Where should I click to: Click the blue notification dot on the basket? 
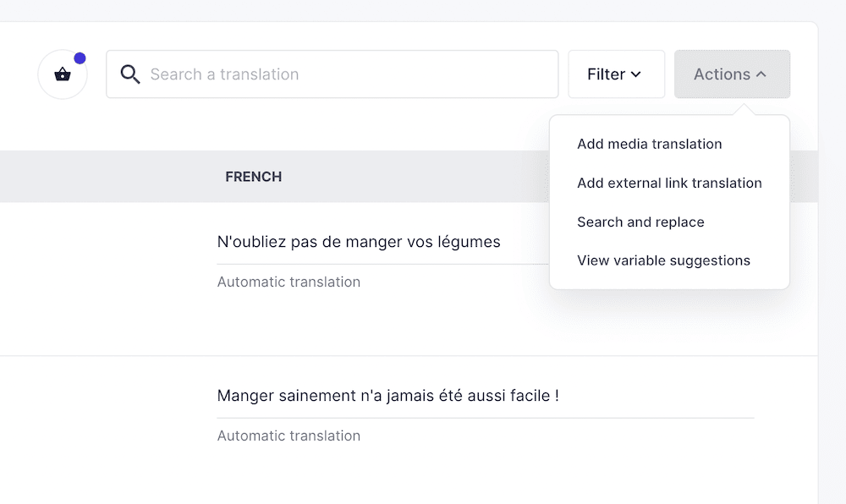click(x=80, y=58)
